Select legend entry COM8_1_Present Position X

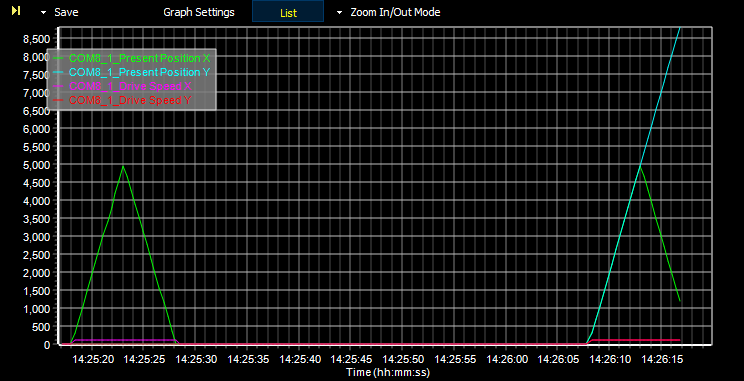[x=140, y=58]
